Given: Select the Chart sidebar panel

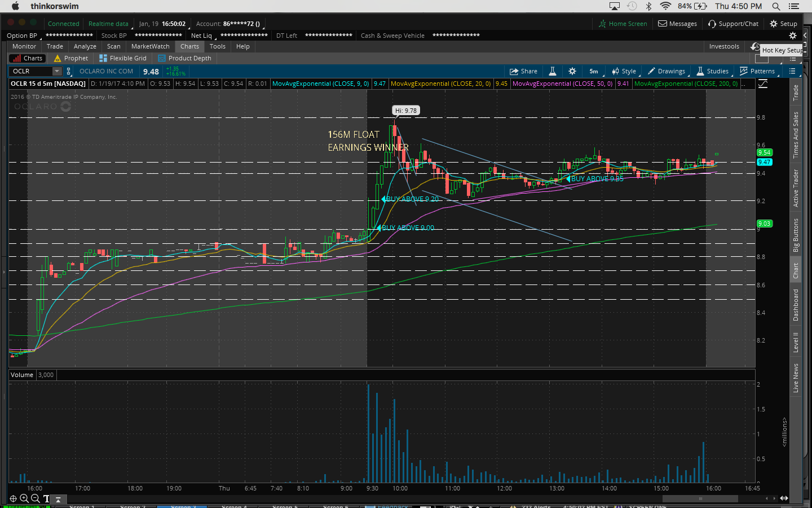Looking at the screenshot, I should (796, 270).
